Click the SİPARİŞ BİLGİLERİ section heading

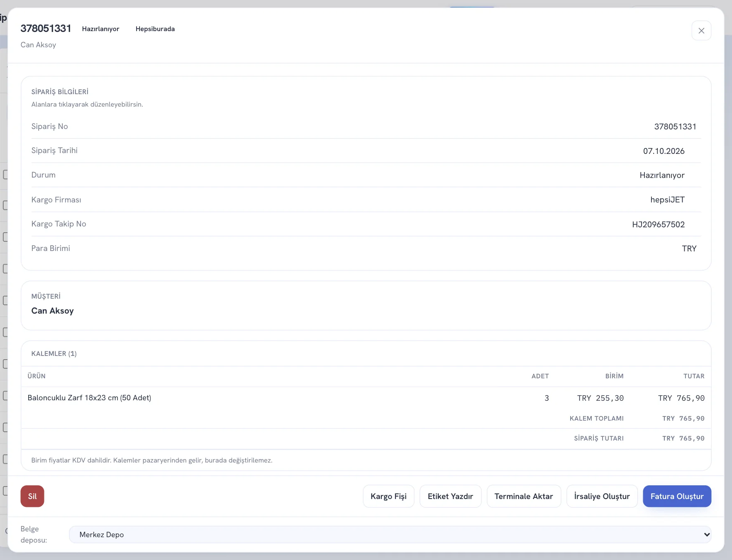(60, 92)
